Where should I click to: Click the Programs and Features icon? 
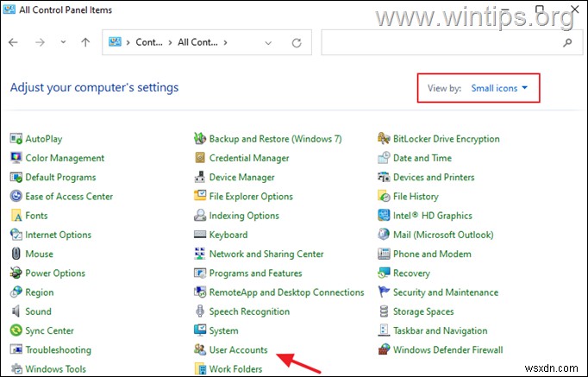200,273
